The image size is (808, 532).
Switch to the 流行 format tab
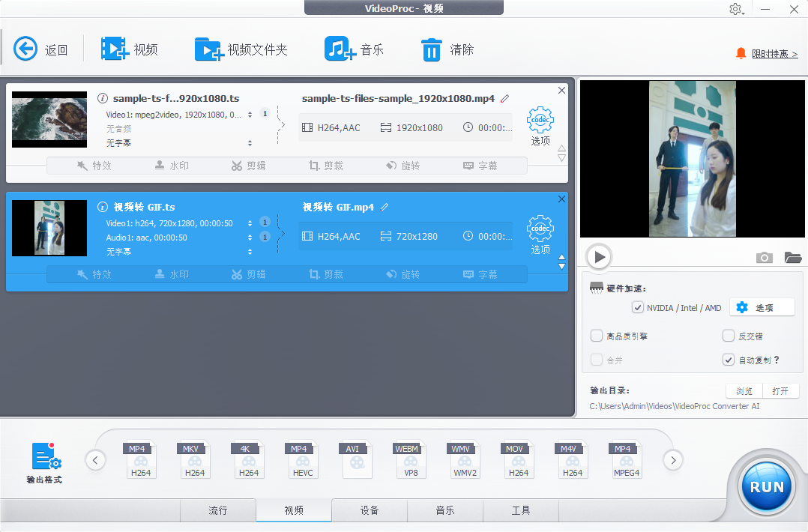point(217,510)
